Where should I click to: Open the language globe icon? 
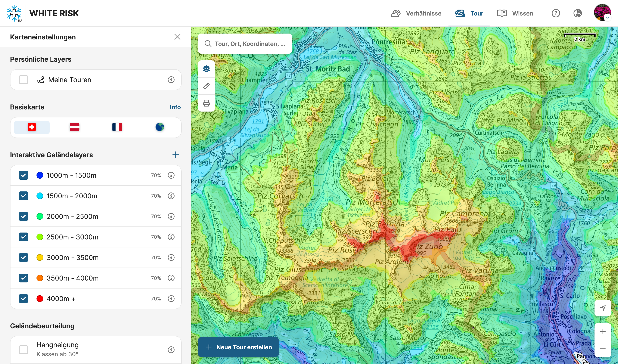coord(578,13)
